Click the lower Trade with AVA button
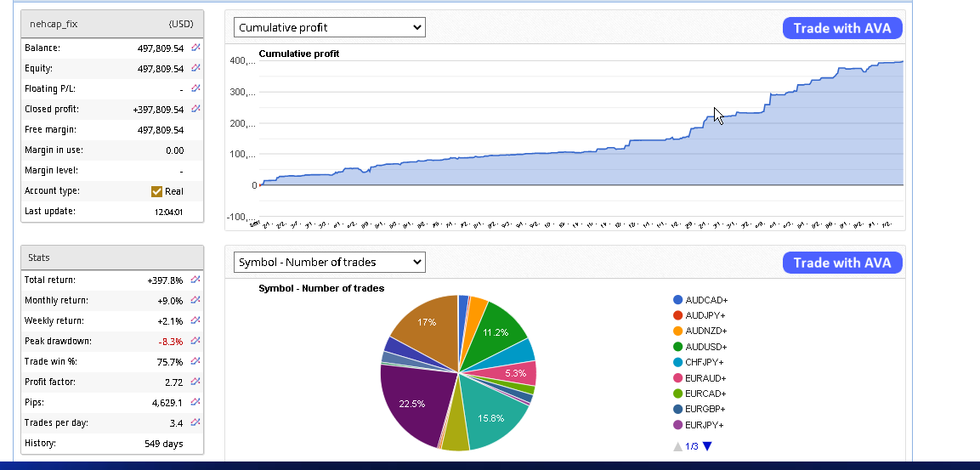Screen dimensions: 980x470 841,263
